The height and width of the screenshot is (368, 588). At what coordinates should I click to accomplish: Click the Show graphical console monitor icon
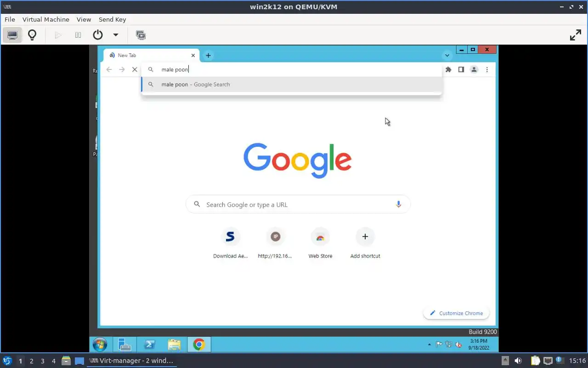(x=12, y=35)
